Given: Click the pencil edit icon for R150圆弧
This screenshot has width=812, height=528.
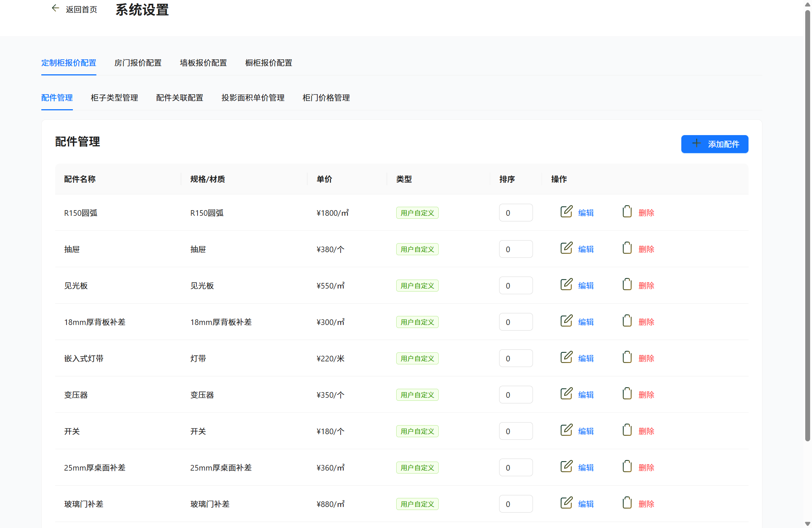Looking at the screenshot, I should click(566, 212).
